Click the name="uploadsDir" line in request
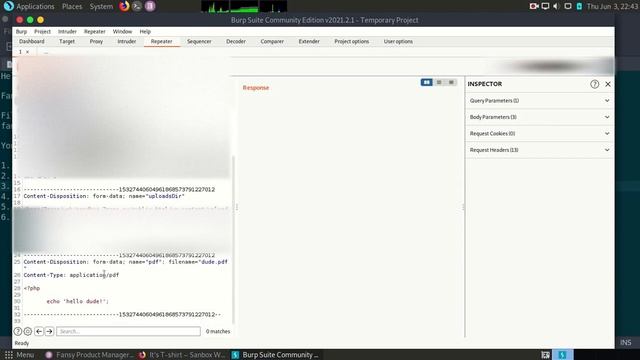640x360 pixels. (104, 196)
